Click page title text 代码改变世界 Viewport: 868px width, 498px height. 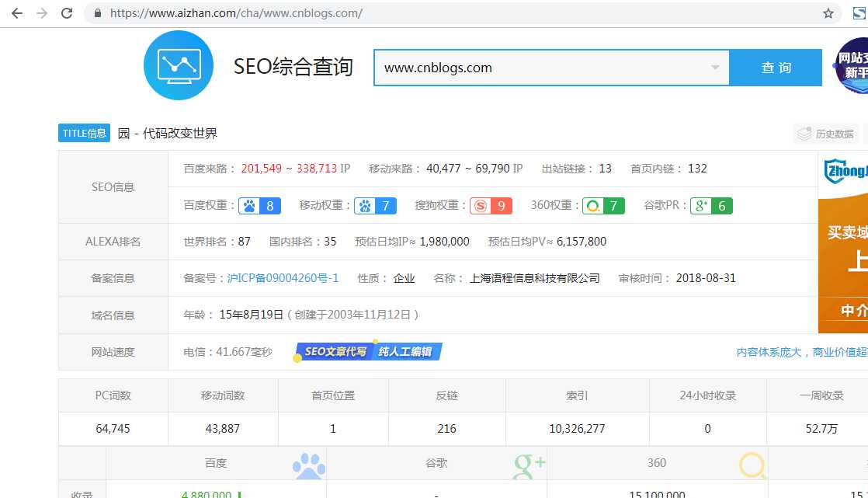pos(180,134)
